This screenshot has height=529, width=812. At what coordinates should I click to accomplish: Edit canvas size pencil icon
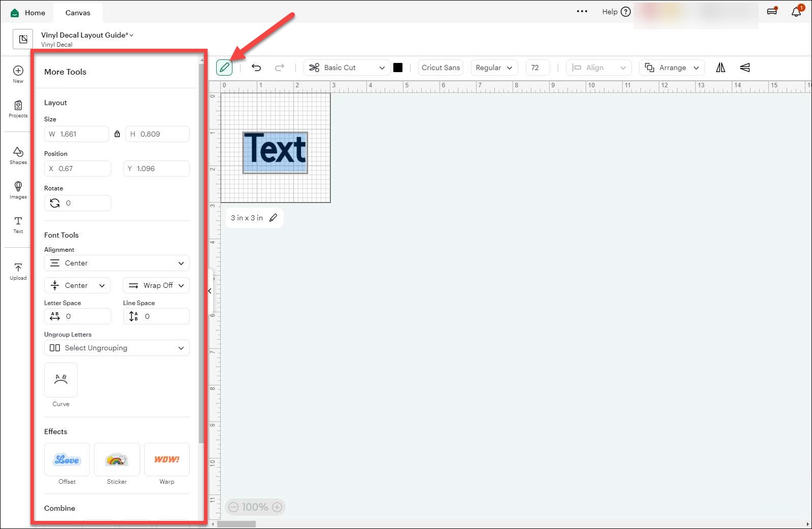273,218
